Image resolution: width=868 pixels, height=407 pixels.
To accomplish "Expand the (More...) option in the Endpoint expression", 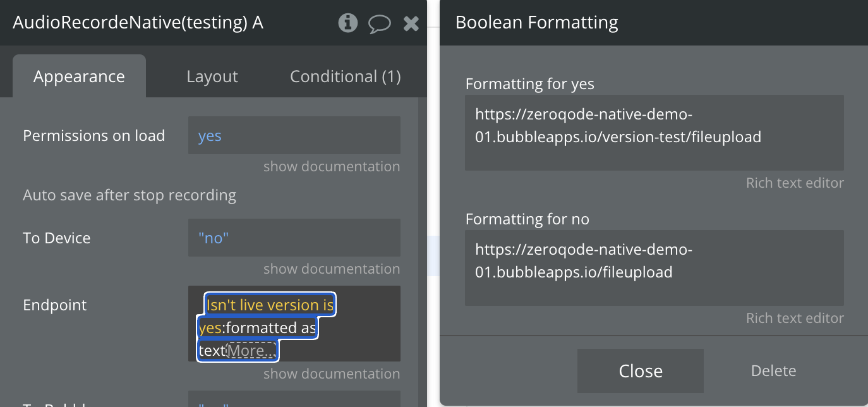I will 251,350.
